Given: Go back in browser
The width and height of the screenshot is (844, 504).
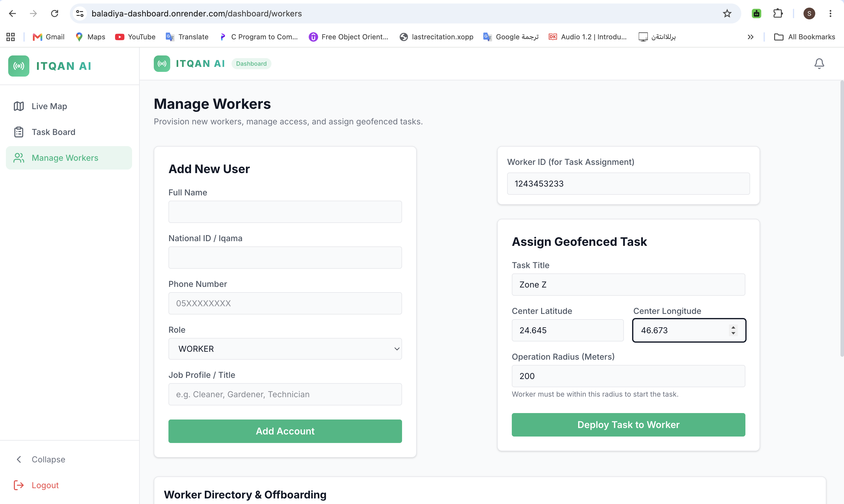Looking at the screenshot, I should (12, 13).
